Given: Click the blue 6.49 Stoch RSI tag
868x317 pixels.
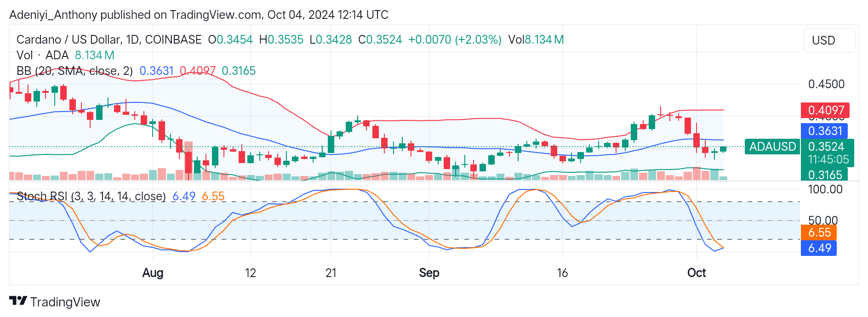Looking at the screenshot, I should (x=819, y=248).
